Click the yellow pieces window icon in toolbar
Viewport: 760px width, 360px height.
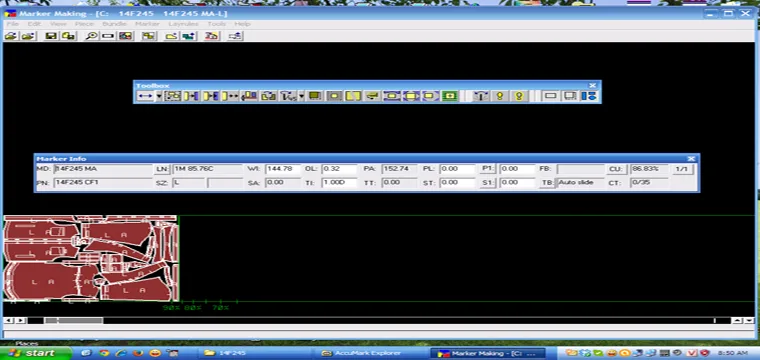pos(149,36)
